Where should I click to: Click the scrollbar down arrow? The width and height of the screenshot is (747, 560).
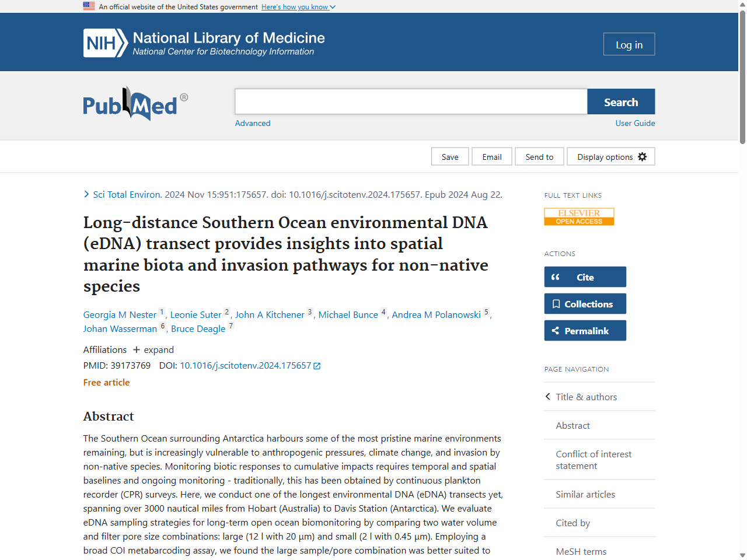(x=742, y=555)
